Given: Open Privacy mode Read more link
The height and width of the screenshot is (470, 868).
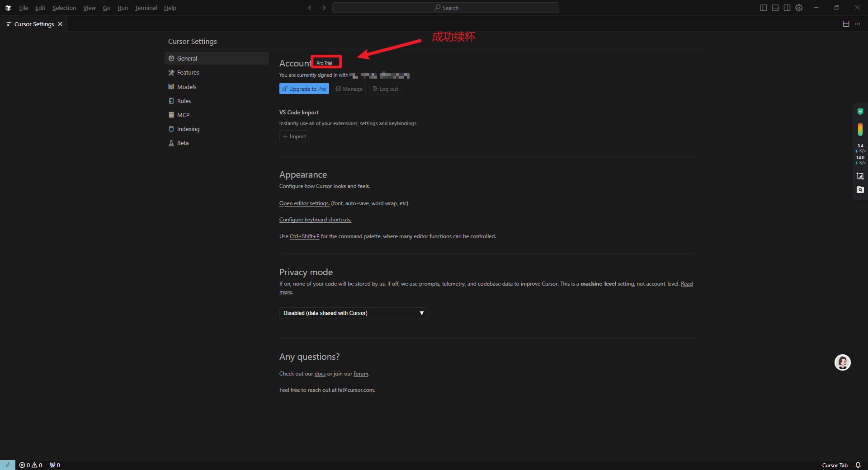Looking at the screenshot, I should (687, 284).
